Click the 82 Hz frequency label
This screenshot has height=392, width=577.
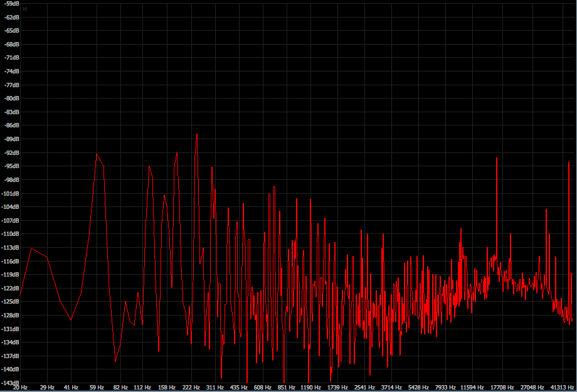point(120,387)
